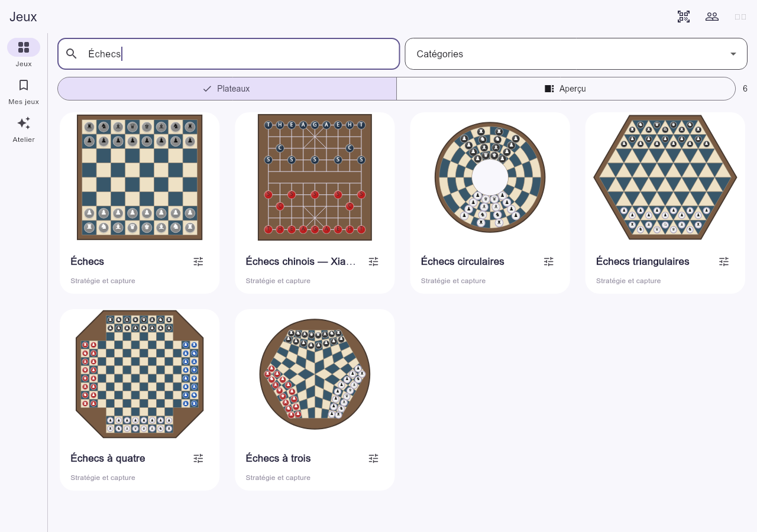Screen dimensions: 757x532
Task: Open the three-player chess board thumbnail
Action: pos(315,374)
